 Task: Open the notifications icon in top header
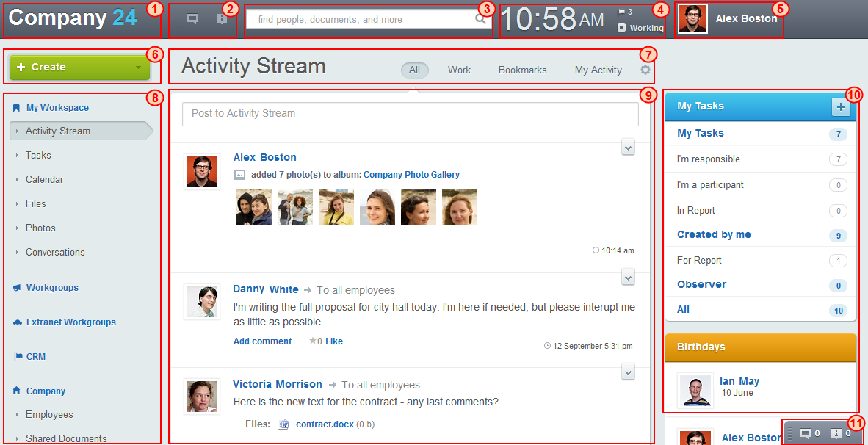tap(221, 20)
